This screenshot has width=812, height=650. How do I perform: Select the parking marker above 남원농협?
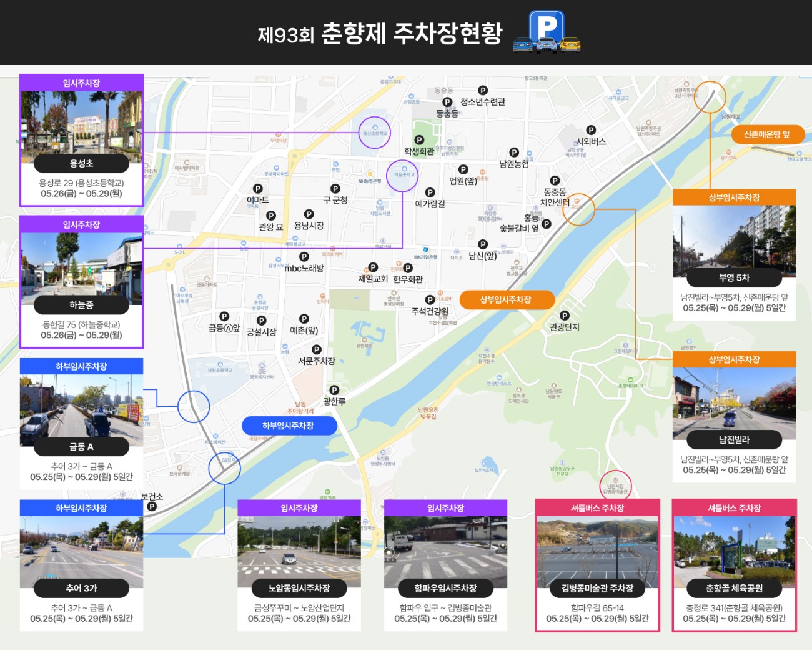pos(514,152)
